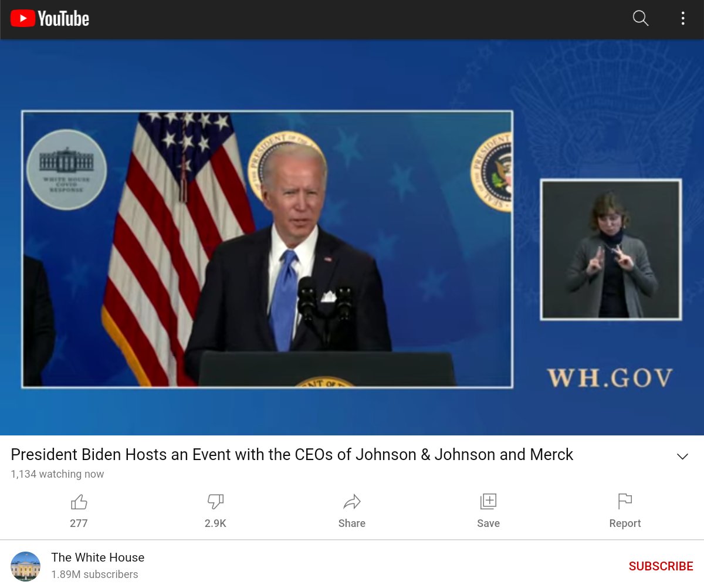Click the 1.89M subscribers text
This screenshot has width=704, height=588.
pyautogui.click(x=94, y=575)
